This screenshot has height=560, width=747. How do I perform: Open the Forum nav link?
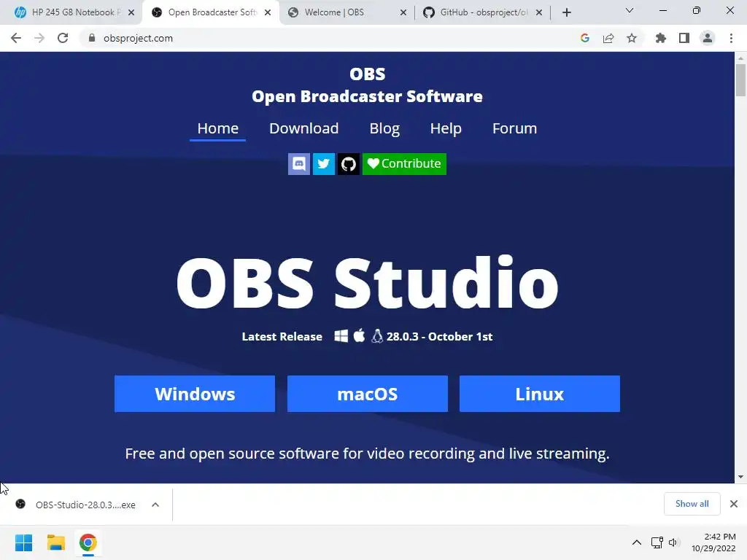[514, 128]
